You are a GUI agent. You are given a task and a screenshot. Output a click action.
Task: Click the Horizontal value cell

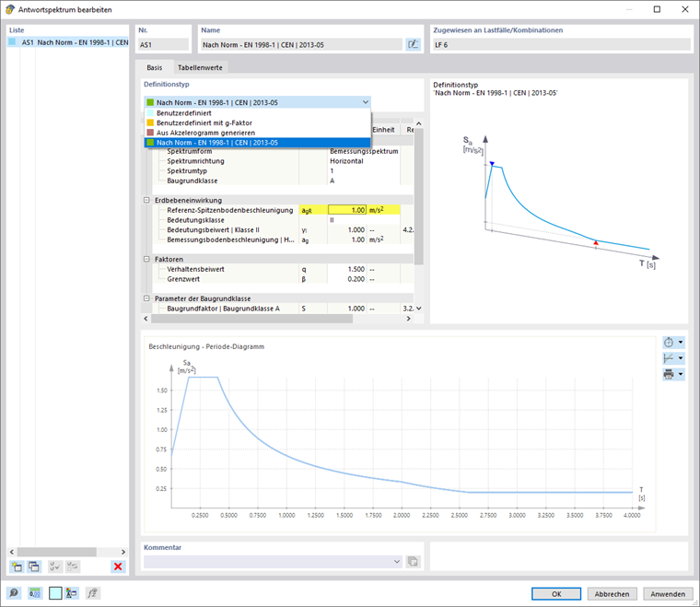tap(364, 161)
